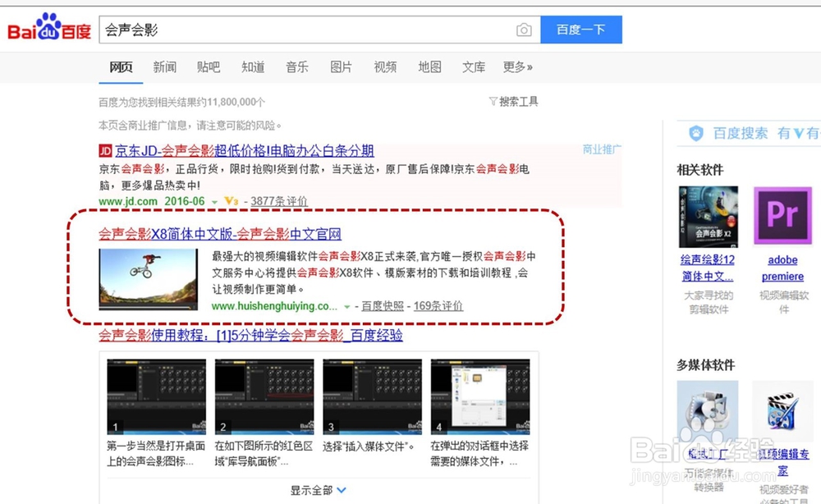Open the 贴吧 tab
Viewport: 821px width, 504px height.
[209, 67]
